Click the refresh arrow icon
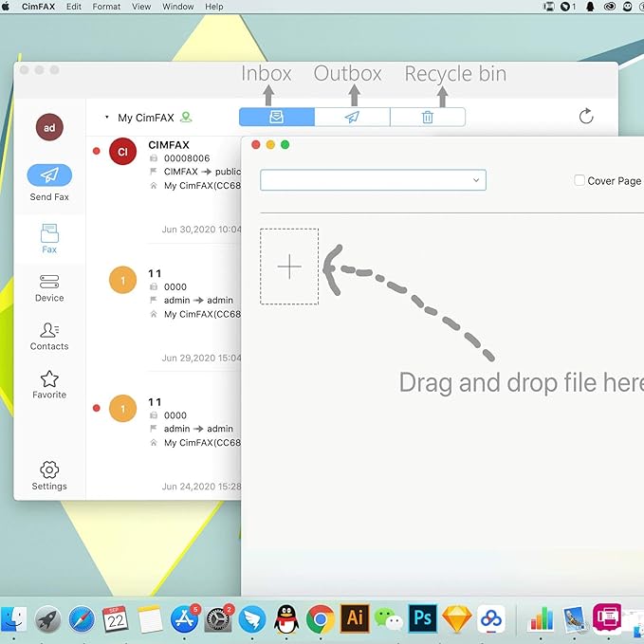 click(586, 117)
